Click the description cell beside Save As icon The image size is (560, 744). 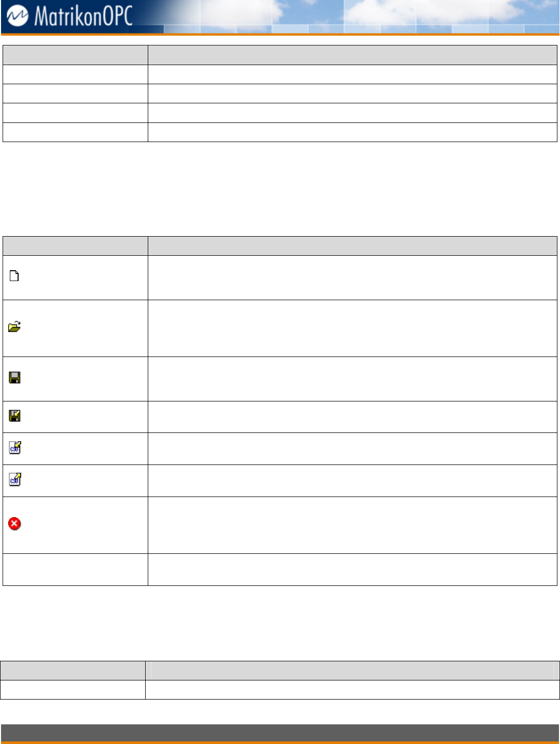pos(352,416)
